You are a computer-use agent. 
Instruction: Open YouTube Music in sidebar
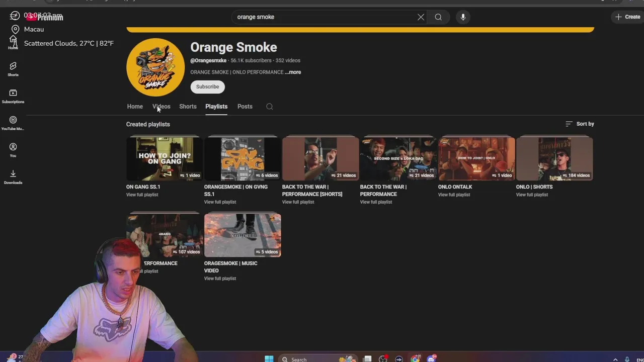point(13,124)
